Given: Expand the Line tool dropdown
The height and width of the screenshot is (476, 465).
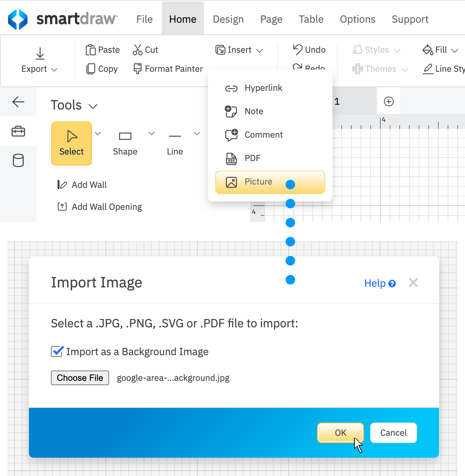Looking at the screenshot, I should tap(197, 133).
